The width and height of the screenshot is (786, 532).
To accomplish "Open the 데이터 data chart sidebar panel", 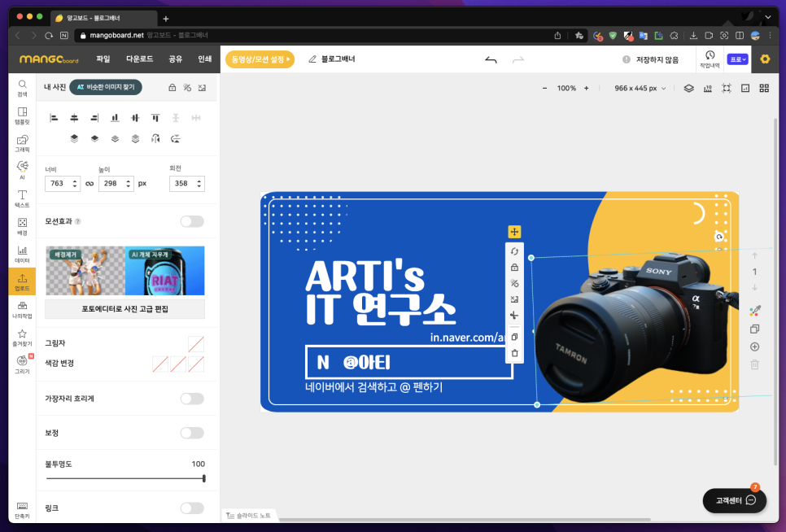I will coord(22,254).
